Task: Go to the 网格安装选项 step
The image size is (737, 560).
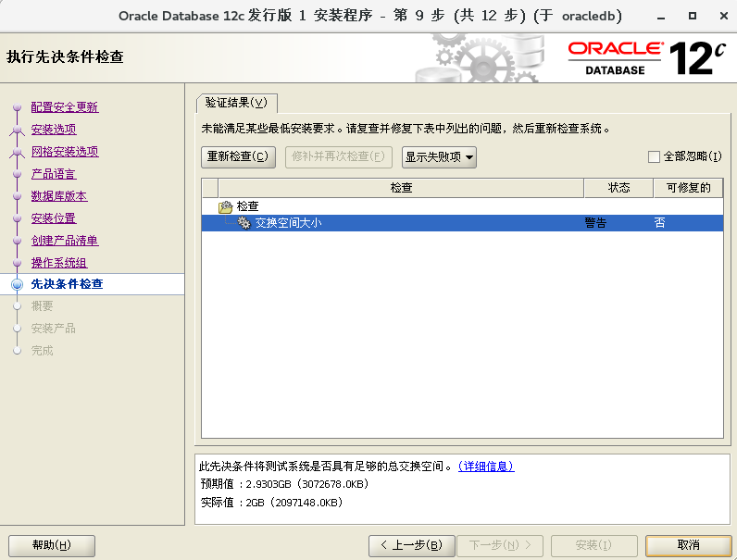Action: click(x=65, y=152)
